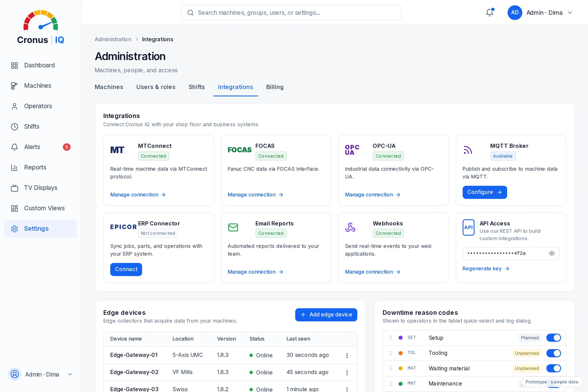This screenshot has height=392, width=588.
Task: Click the API Access icon
Action: pos(468,227)
